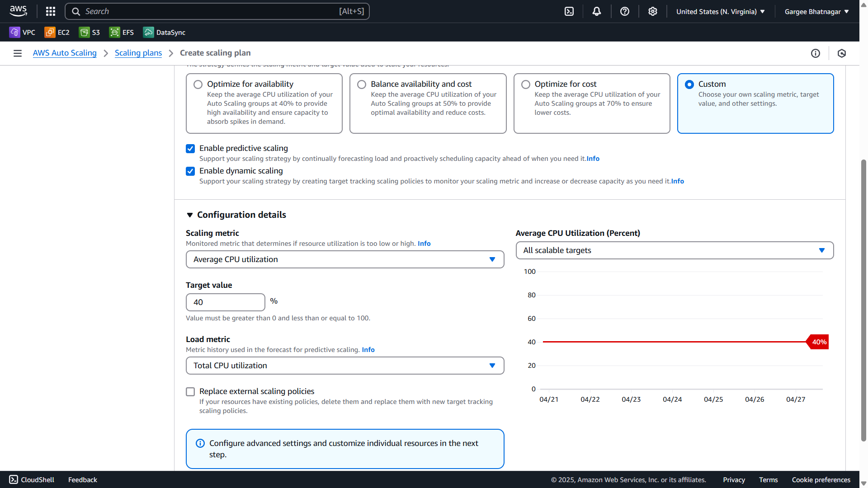
Task: Click the Create scaling plan breadcrumb text
Action: (x=215, y=53)
